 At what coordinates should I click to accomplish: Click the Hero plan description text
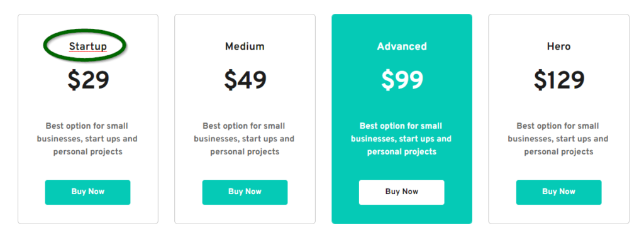[x=558, y=139]
